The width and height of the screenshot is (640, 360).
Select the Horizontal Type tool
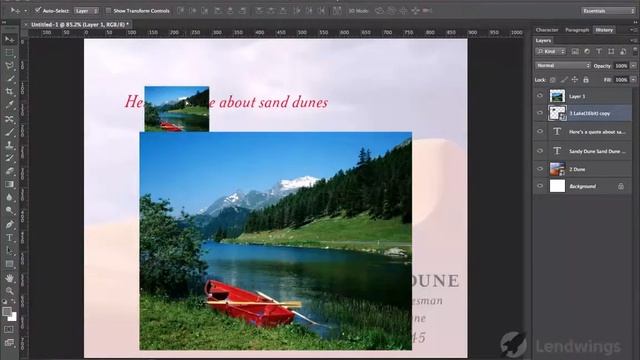coord(9,238)
